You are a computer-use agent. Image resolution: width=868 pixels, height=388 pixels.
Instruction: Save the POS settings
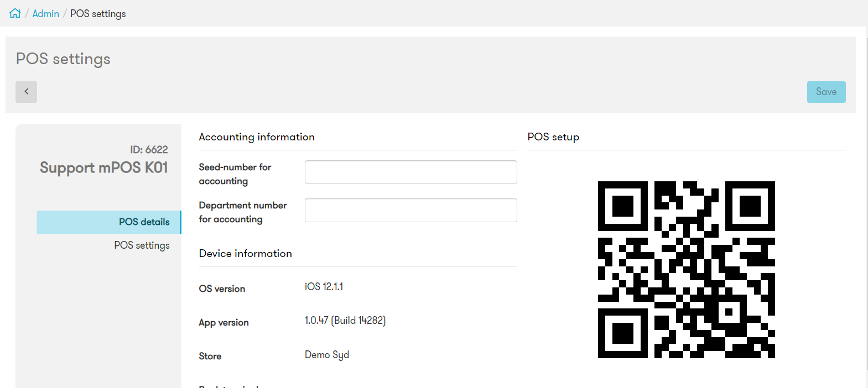pos(826,92)
